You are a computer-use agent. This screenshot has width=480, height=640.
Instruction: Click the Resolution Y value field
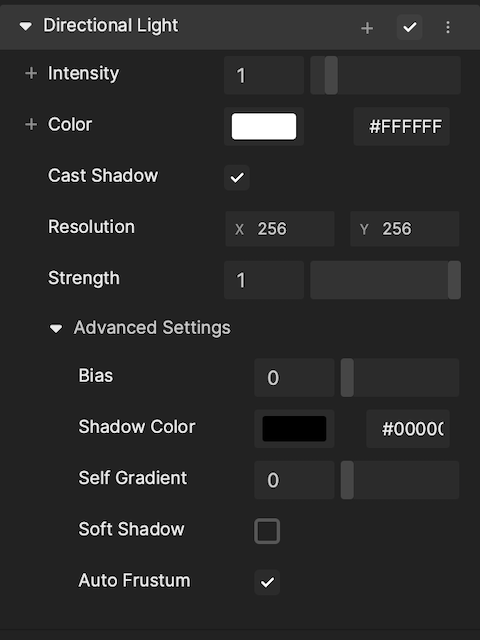404,229
